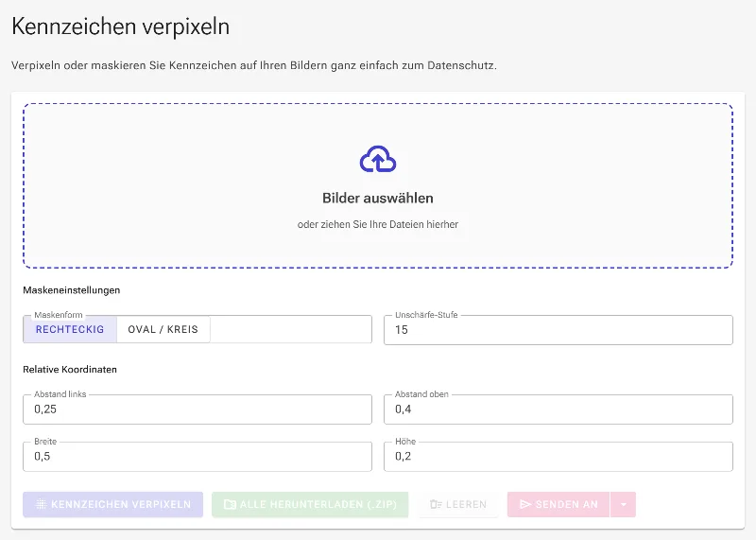
Task: Open the SENDEN AN dropdown arrow
Action: point(624,504)
